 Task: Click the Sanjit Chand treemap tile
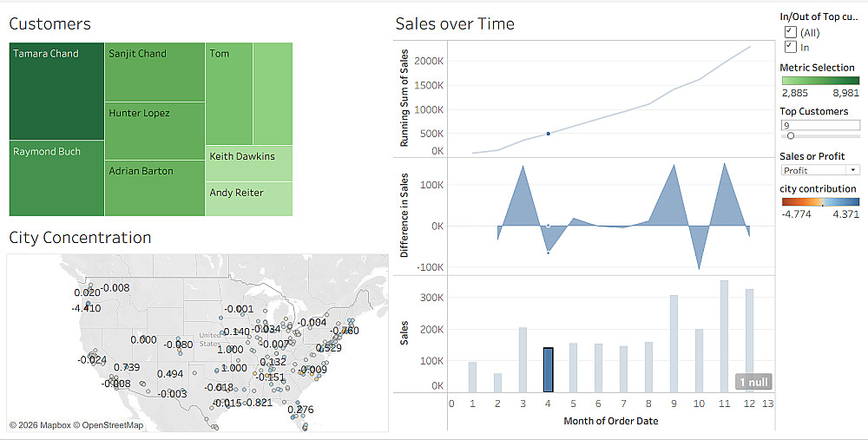point(155,72)
